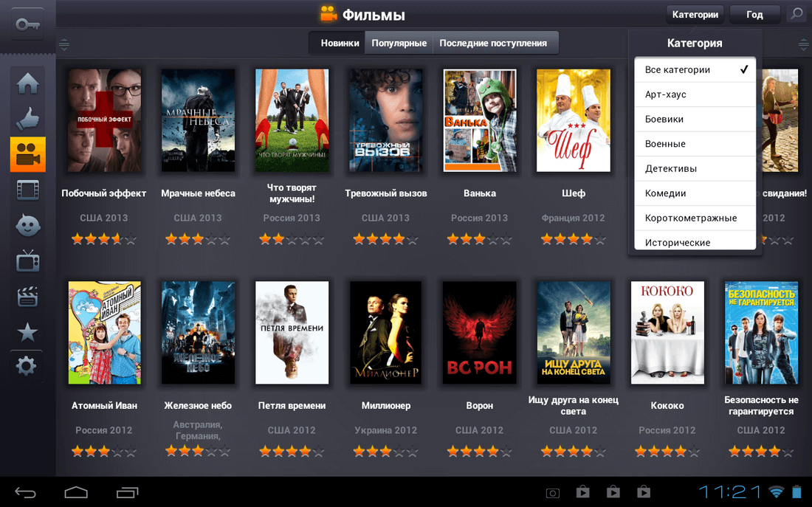The height and width of the screenshot is (507, 812).
Task: Open Мрачные небеса poster
Action: click(x=198, y=120)
